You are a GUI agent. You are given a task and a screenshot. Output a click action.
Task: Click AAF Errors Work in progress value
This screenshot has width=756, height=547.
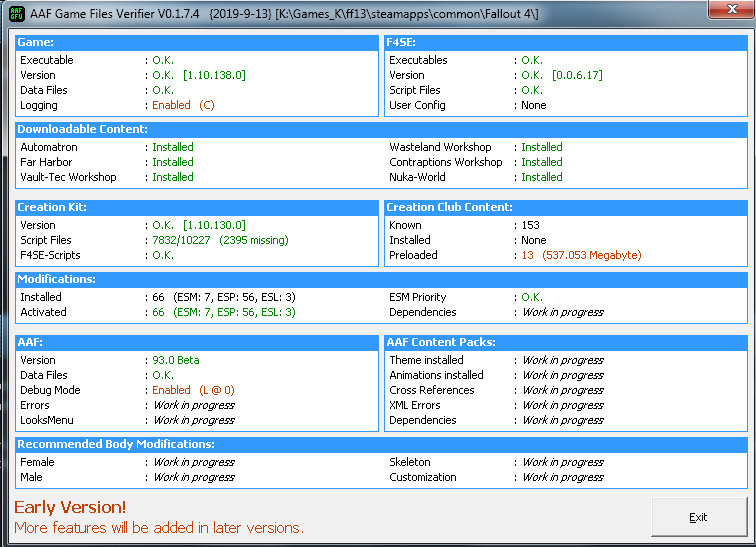coord(194,405)
